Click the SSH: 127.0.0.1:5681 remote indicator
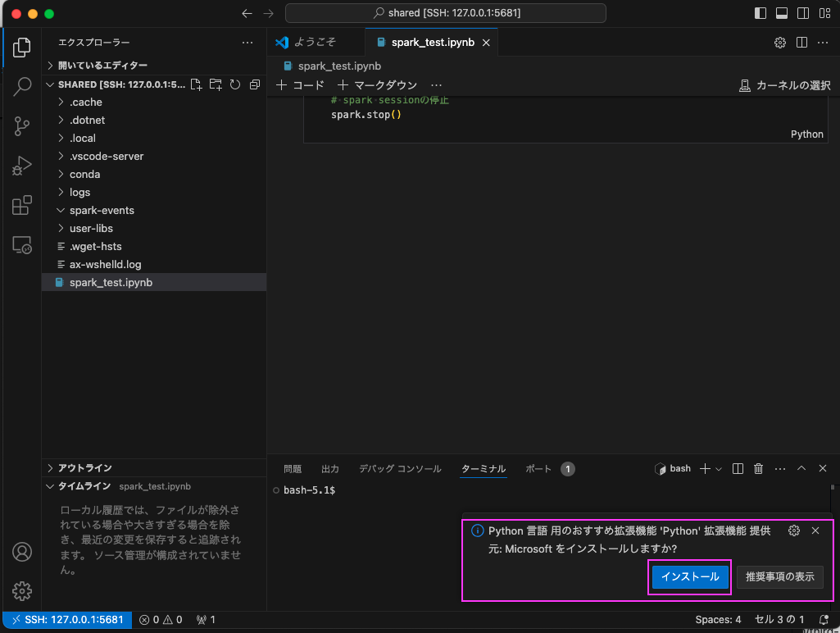Image resolution: width=840 pixels, height=633 pixels. coord(67,620)
